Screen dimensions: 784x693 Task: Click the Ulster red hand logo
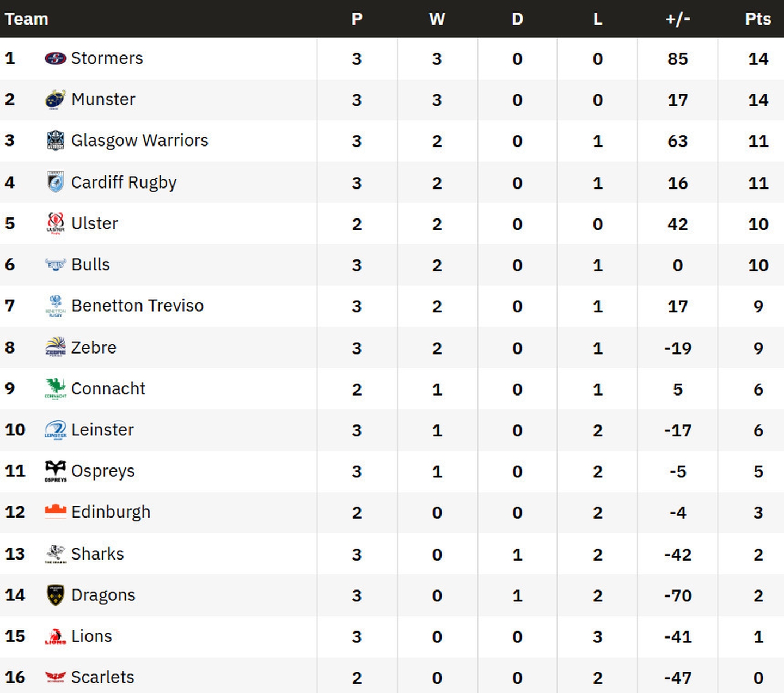click(x=55, y=223)
